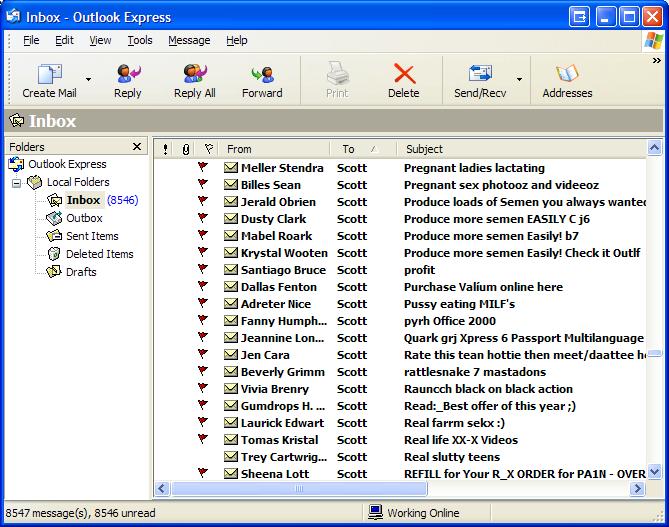Open the Edit menu
This screenshot has height=527, width=669.
(x=64, y=40)
